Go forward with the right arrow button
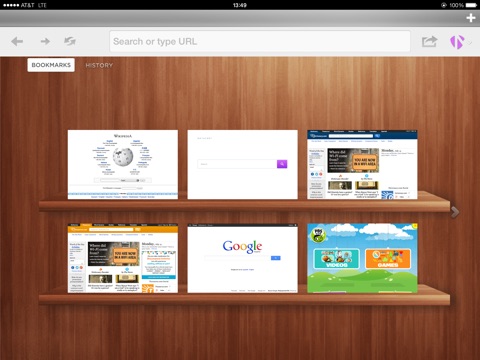Viewport: 480px width, 360px height. [x=45, y=41]
